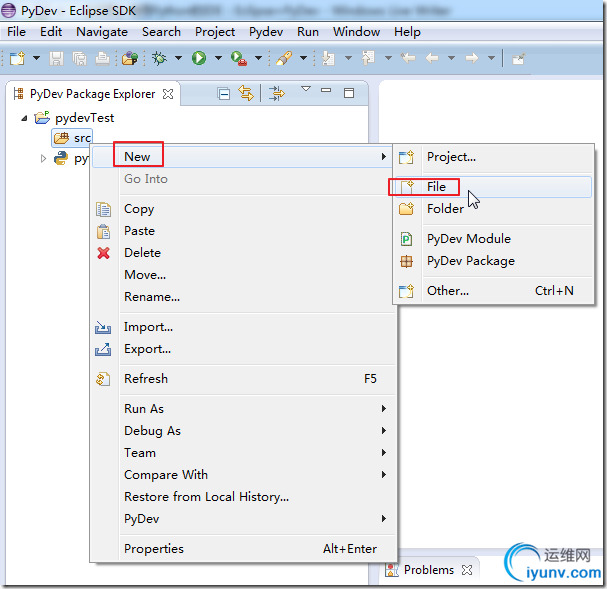607x589 pixels.
Task: Choose Paste in the context menu
Action: pos(242,231)
